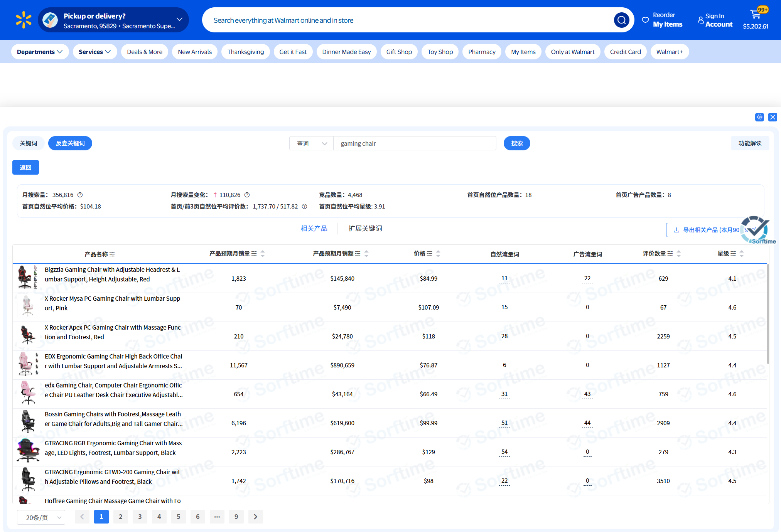Click the Walmart search magnifier icon
Image resolution: width=781 pixels, height=532 pixels.
coord(621,20)
